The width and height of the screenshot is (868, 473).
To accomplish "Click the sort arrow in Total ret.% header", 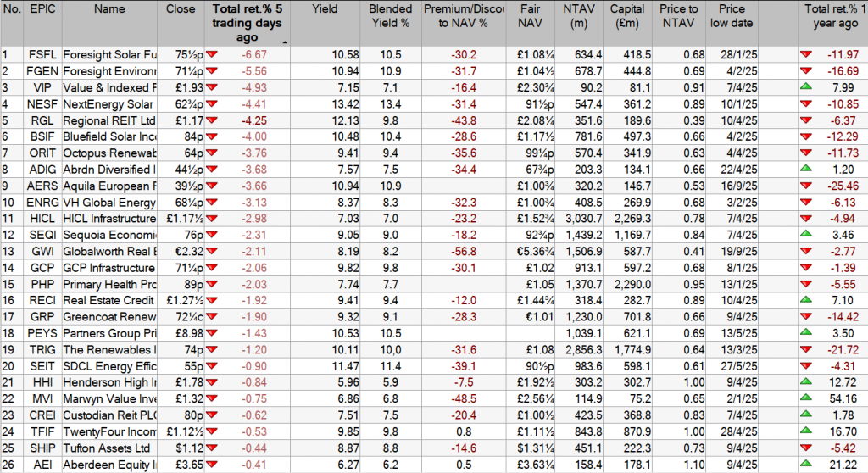I will pyautogui.click(x=285, y=42).
